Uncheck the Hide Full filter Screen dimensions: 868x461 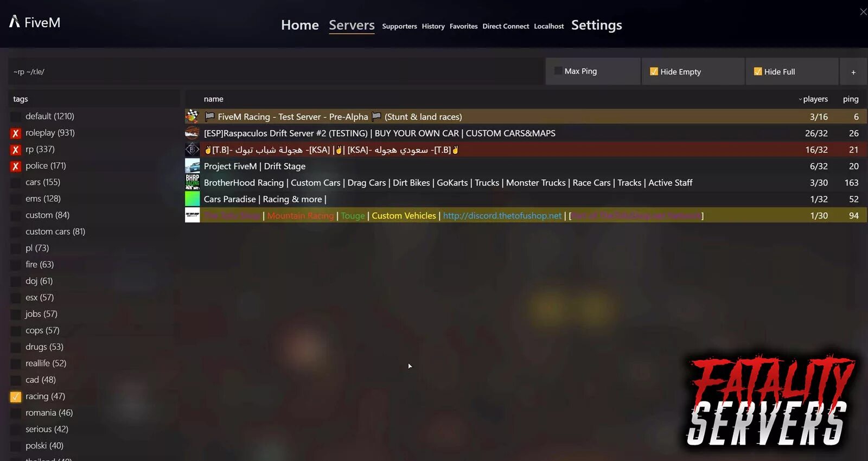click(758, 72)
